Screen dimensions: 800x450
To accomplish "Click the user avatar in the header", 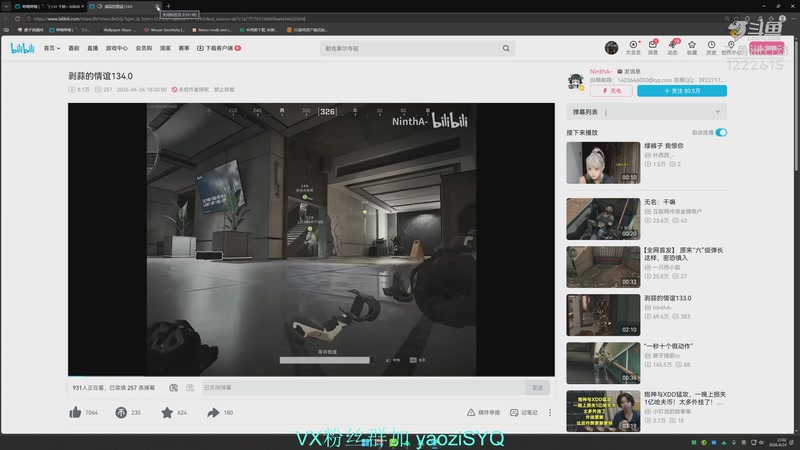I will (x=611, y=48).
